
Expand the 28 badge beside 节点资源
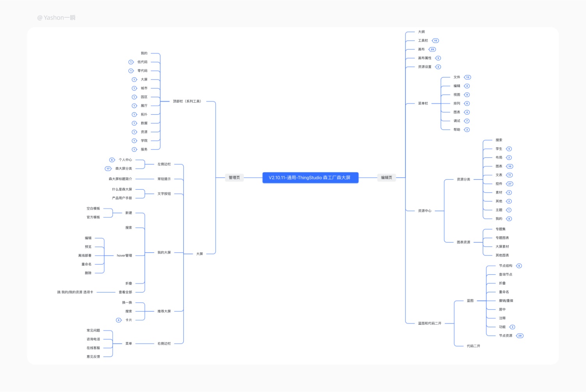[520, 336]
